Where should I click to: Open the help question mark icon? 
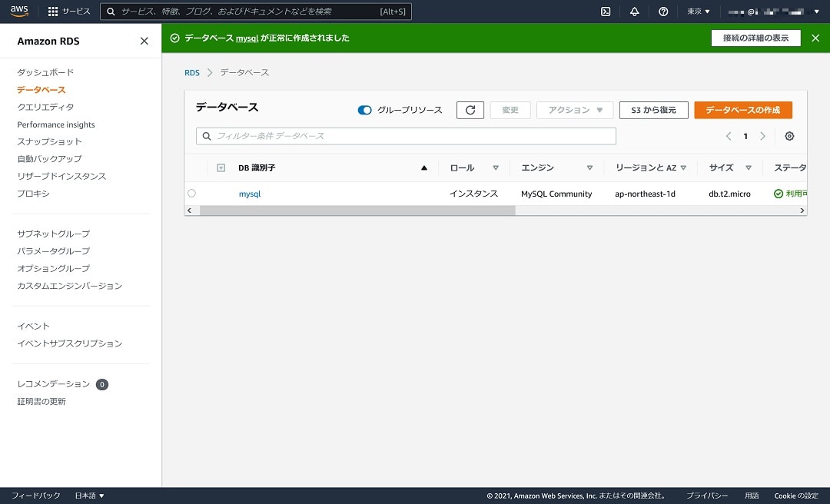(x=663, y=11)
